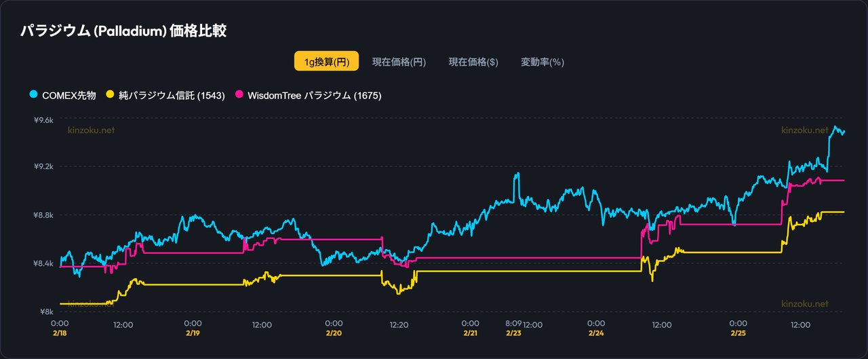Click the ¥8k y-axis label
The height and width of the screenshot is (359, 868).
click(47, 311)
